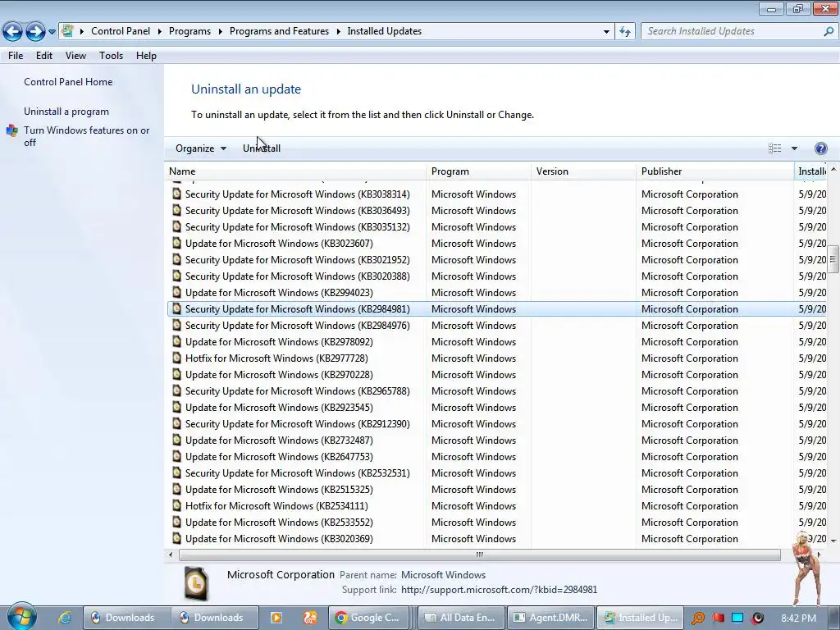Click the large update icon in details pane

coord(196,583)
